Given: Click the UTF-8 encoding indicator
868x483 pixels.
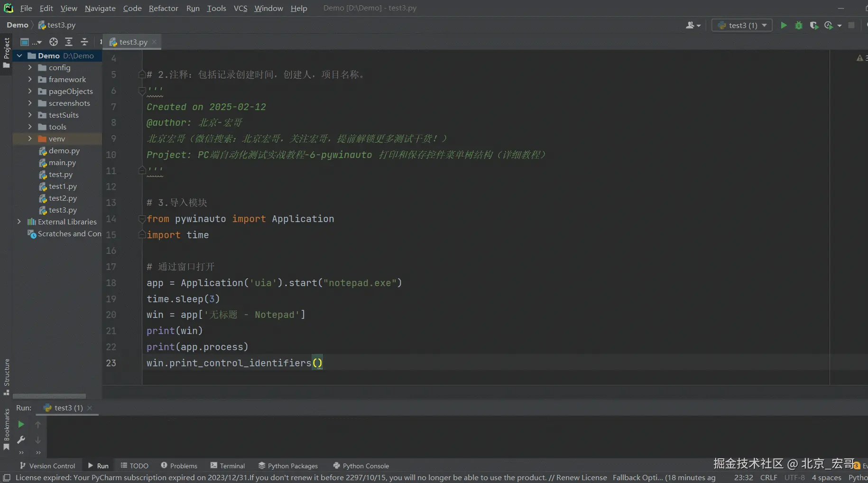Looking at the screenshot, I should (794, 477).
